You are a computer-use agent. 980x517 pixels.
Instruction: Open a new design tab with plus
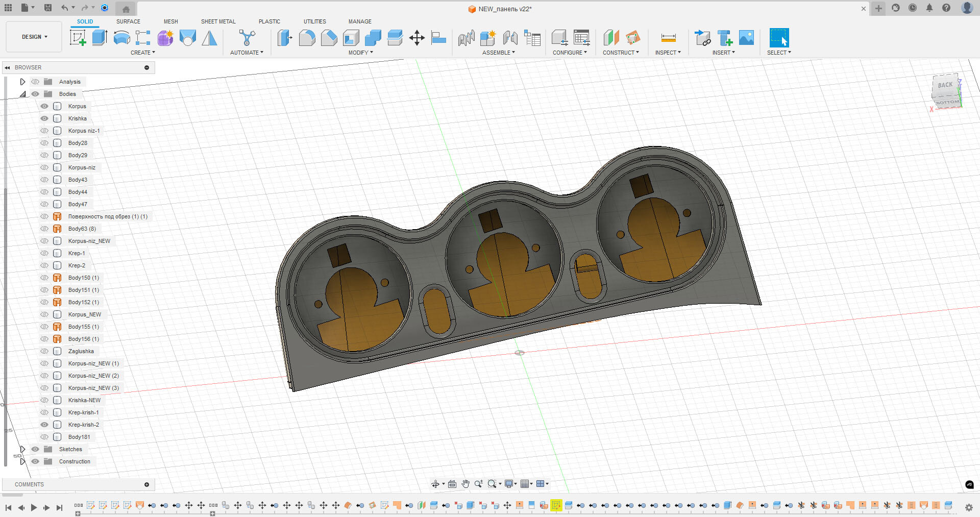pos(878,8)
